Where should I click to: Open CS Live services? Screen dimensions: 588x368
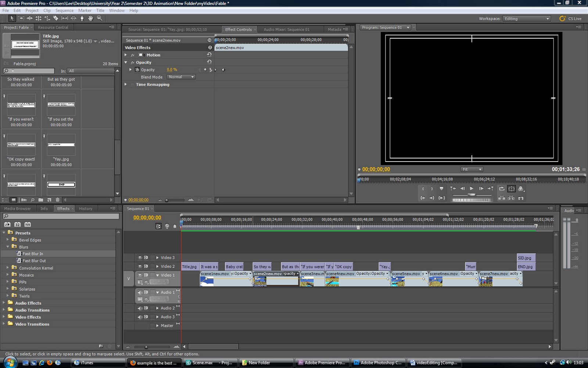(x=570, y=18)
